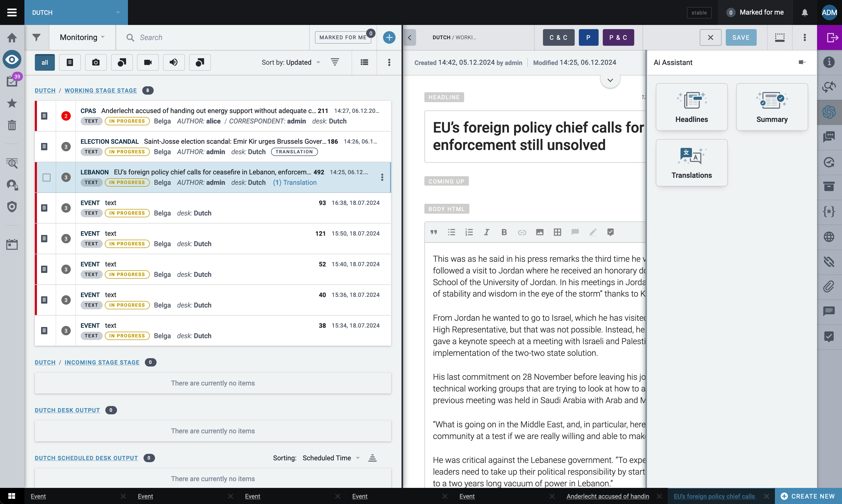
Task: Open Monitoring eye icon in sidebar
Action: pos(12,60)
